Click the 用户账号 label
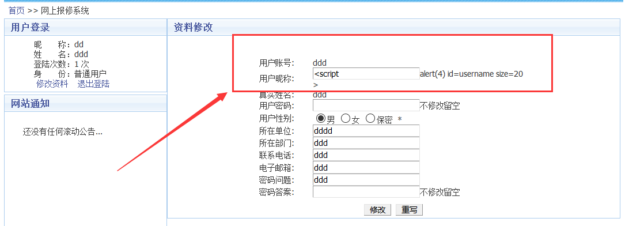Viewport: 644px width, 226px height. coord(276,63)
